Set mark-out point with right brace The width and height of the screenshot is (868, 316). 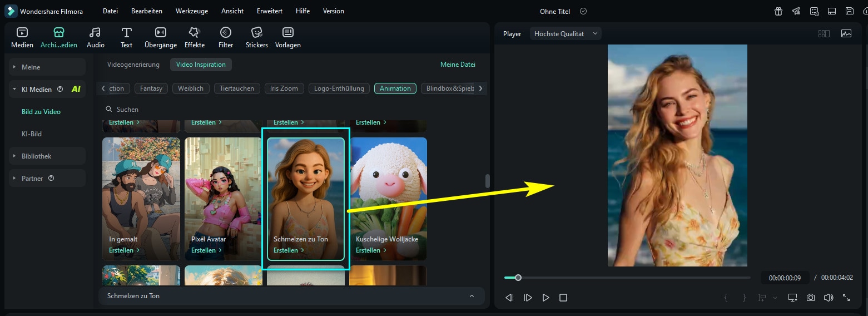[x=744, y=298]
